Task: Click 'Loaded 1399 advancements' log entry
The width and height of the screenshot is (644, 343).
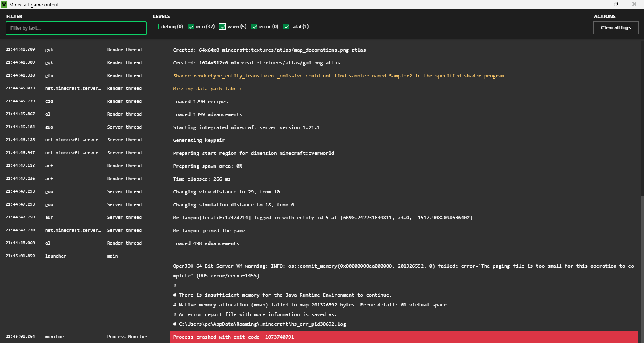Action: click(208, 114)
